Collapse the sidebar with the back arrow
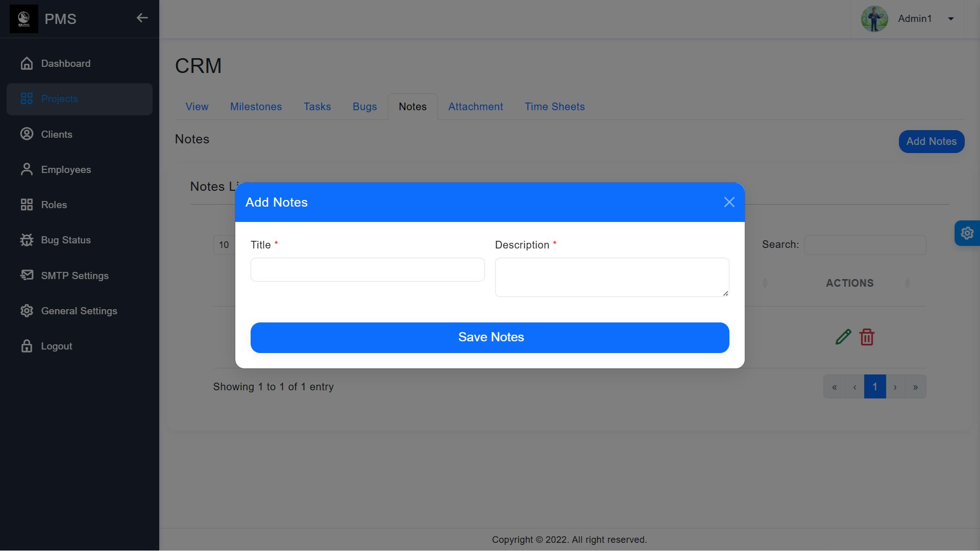This screenshot has width=980, height=551. click(142, 18)
